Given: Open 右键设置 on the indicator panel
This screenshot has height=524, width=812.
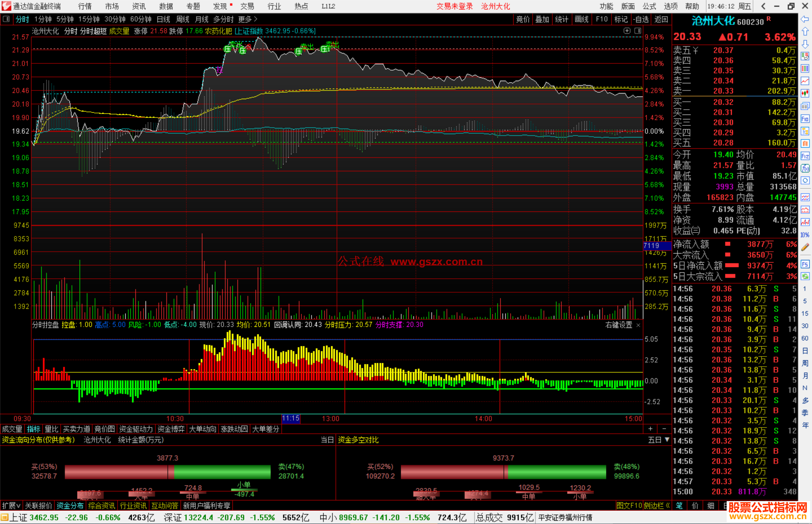Looking at the screenshot, I should point(619,325).
